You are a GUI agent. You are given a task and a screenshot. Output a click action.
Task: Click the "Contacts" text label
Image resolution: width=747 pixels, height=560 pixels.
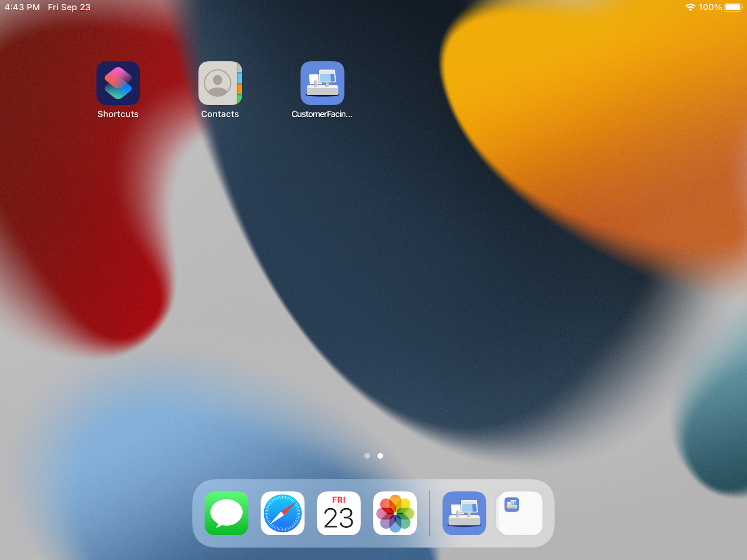[220, 114]
